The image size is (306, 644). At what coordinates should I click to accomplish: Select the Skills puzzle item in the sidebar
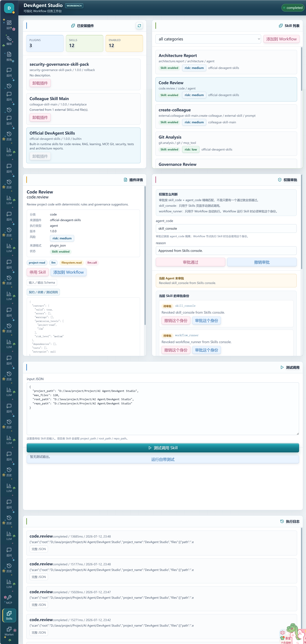tap(9, 615)
